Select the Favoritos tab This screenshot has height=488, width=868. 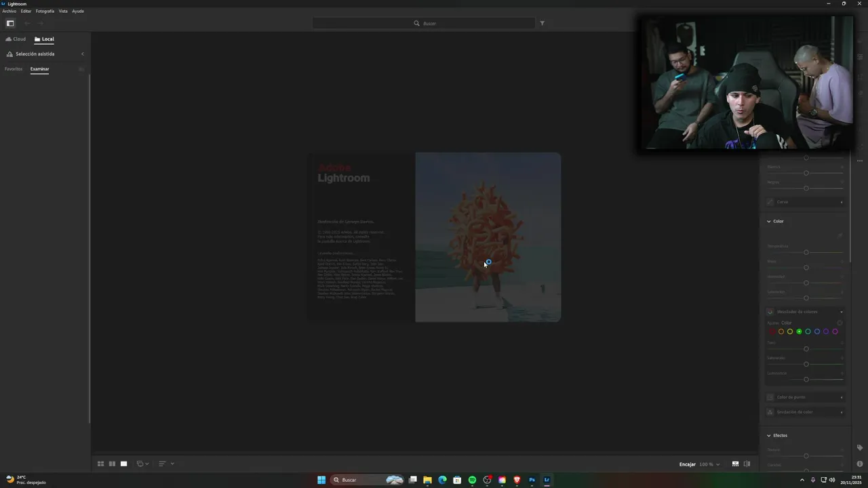pos(14,69)
